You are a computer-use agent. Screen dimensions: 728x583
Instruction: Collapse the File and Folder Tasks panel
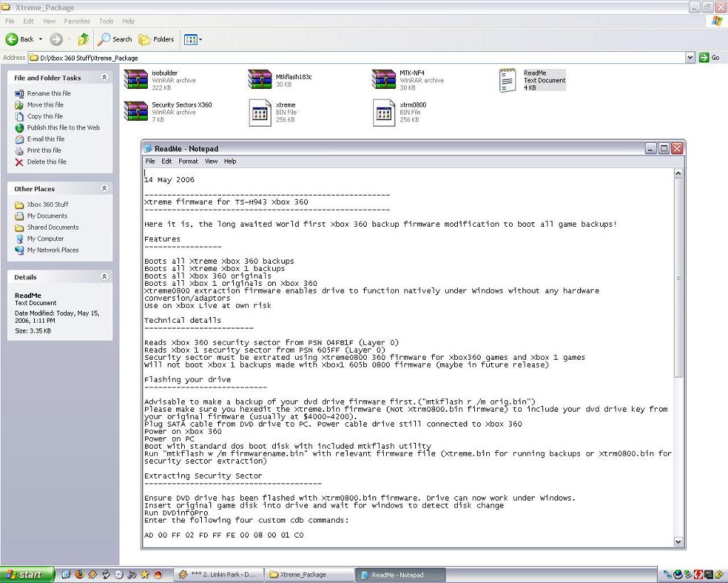coord(105,77)
